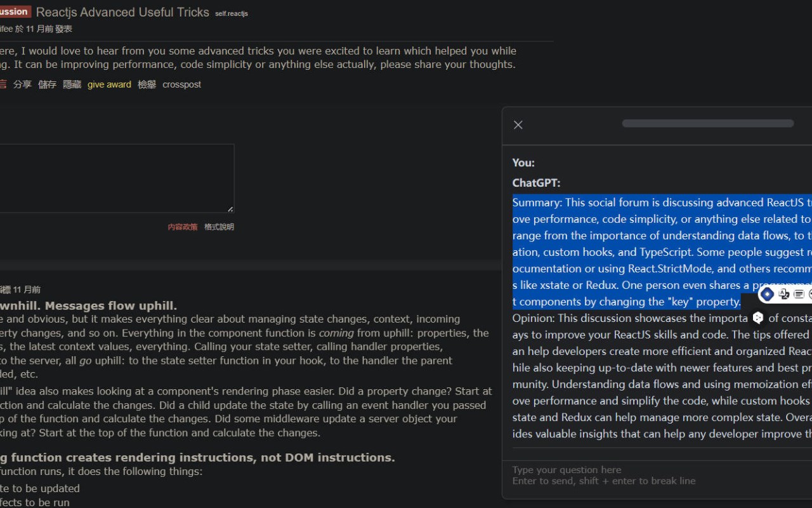The width and height of the screenshot is (812, 508).
Task: Click the comment box resize handle
Action: tap(230, 209)
